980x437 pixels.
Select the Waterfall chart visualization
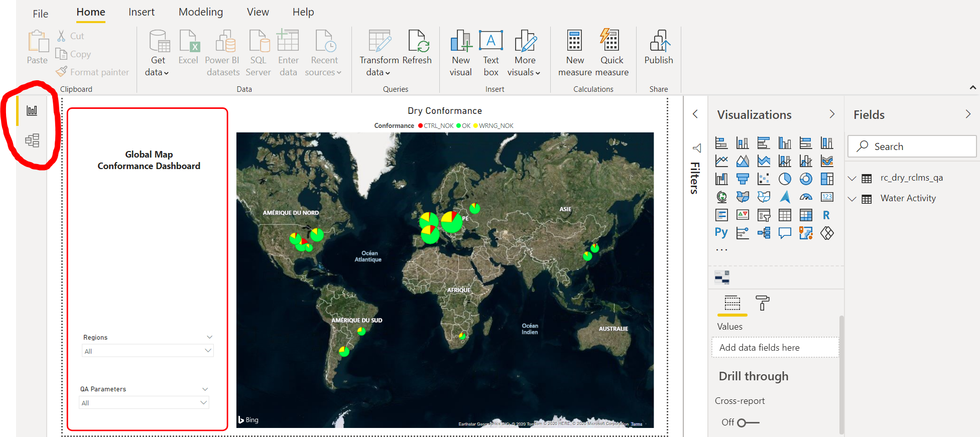(x=721, y=179)
